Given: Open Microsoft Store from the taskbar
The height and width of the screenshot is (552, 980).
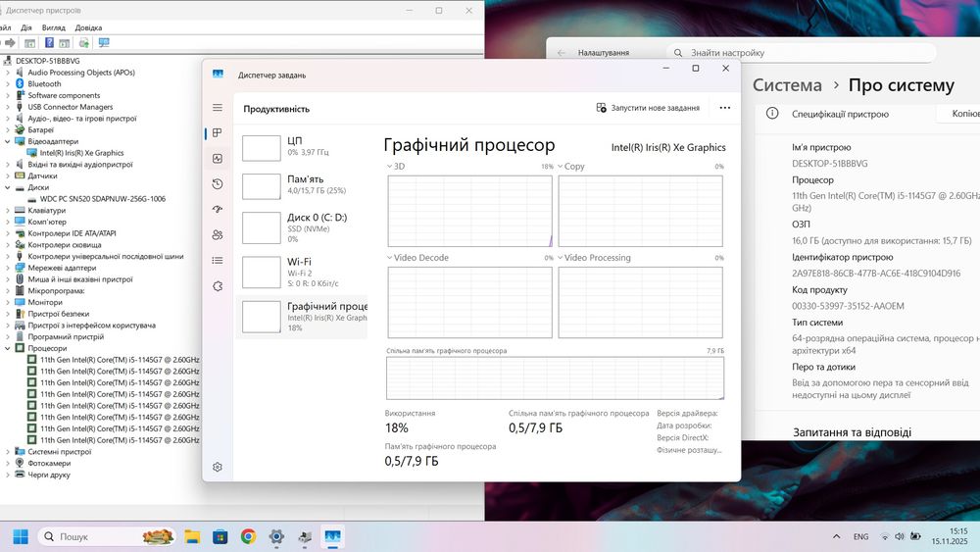Looking at the screenshot, I should pyautogui.click(x=220, y=536).
